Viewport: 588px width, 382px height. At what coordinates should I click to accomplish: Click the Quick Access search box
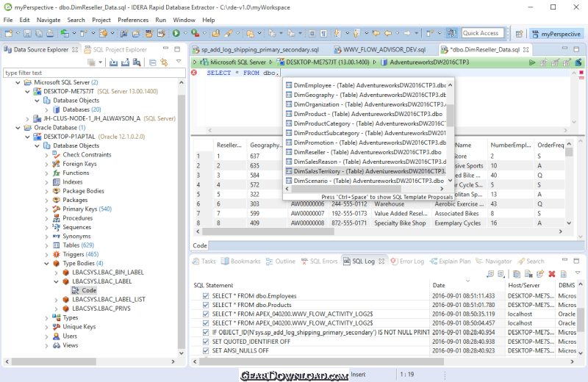point(482,33)
